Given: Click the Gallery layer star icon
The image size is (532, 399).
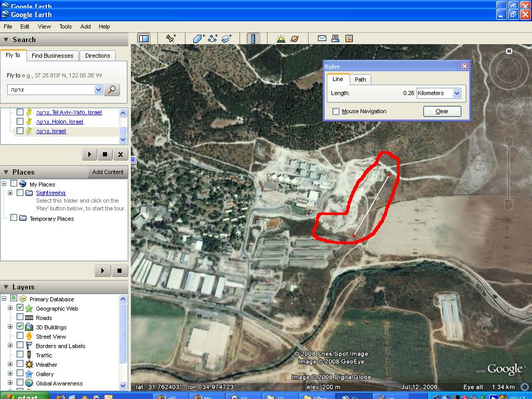Looking at the screenshot, I should tap(29, 374).
